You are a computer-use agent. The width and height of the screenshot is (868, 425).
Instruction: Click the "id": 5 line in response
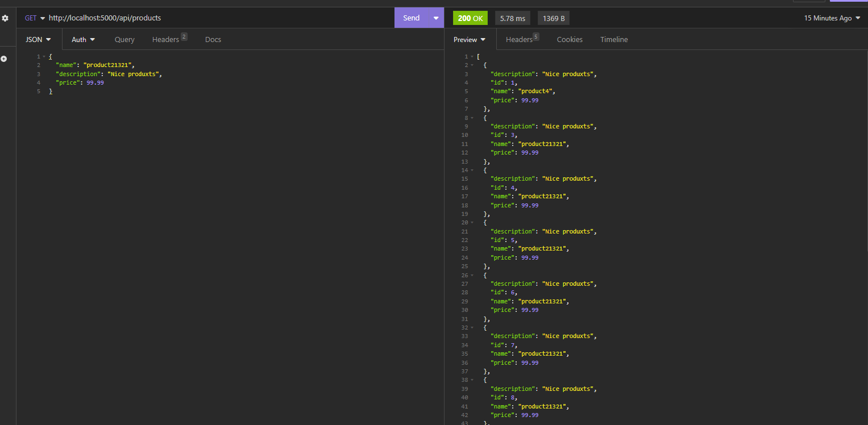point(504,240)
